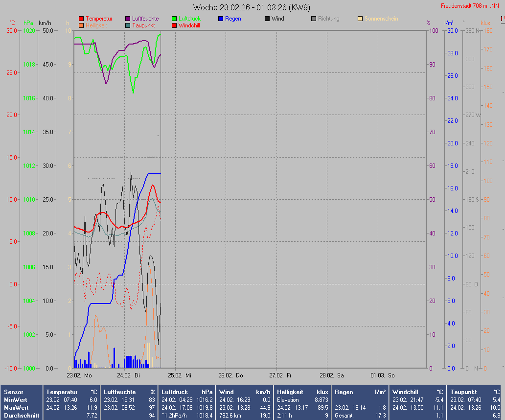The height and width of the screenshot is (420, 505).
Task: Select the Windchill legend label
Action: tap(189, 25)
